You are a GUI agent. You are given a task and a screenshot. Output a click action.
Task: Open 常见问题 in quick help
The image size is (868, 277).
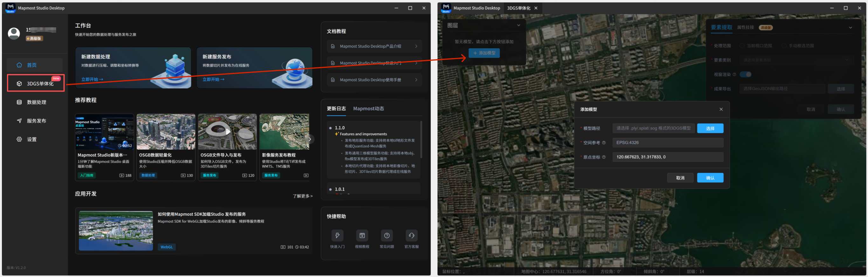pos(387,239)
